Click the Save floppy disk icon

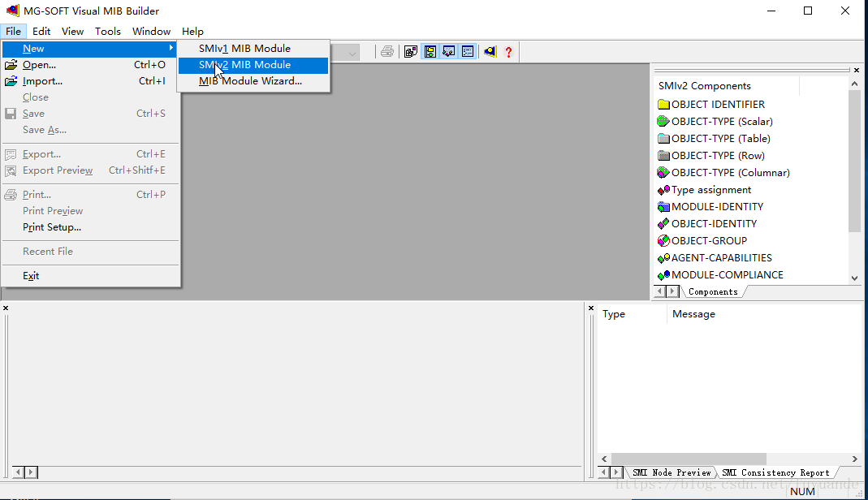point(11,114)
